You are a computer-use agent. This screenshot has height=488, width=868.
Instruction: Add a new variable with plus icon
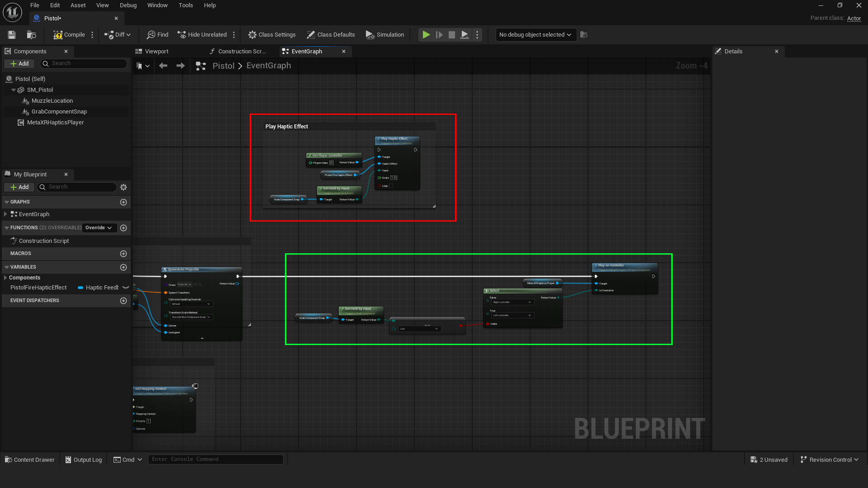pos(123,267)
